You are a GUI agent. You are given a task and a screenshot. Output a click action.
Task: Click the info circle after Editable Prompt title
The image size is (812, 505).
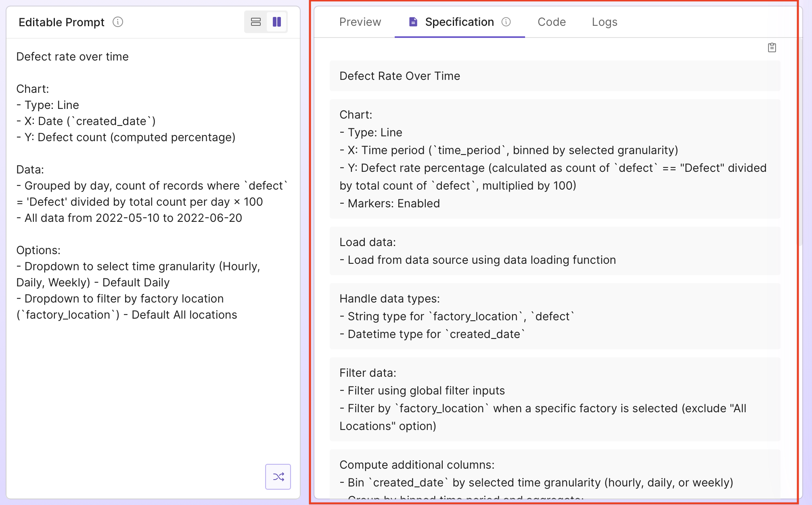click(117, 23)
